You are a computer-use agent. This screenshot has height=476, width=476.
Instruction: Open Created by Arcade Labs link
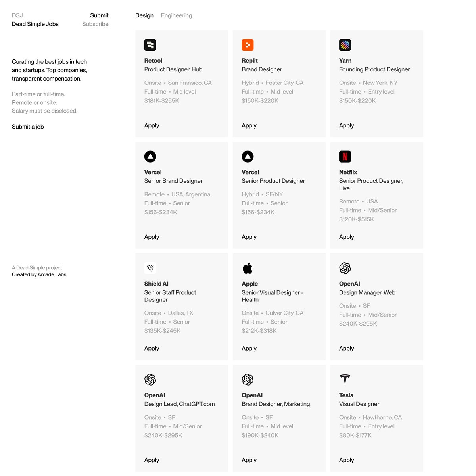pyautogui.click(x=39, y=274)
